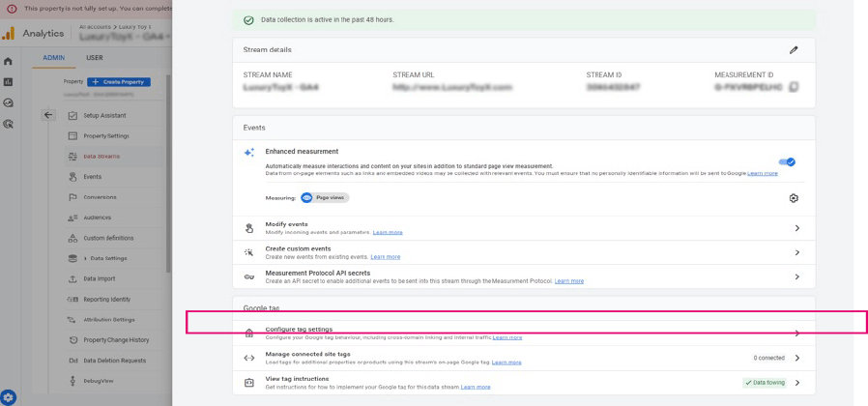Open Reporting Identity in property menu
The image size is (868, 406).
pyautogui.click(x=107, y=299)
